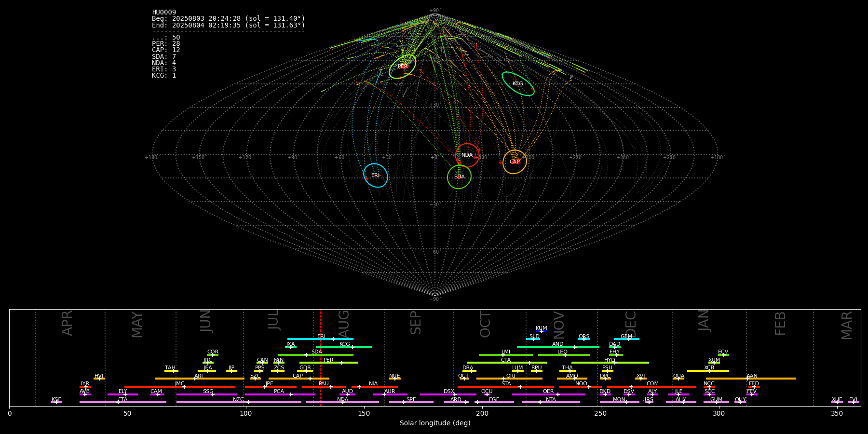Click the 'End: 20250804 02:19:35' line
Viewport: 868px width, 434px height.
(229, 25)
